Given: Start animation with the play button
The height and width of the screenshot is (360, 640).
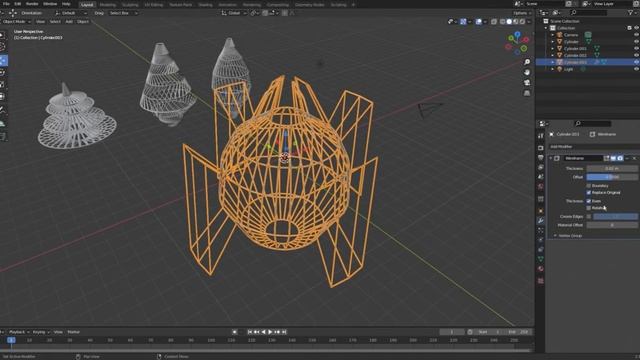Looking at the screenshot, I should coord(270,332).
